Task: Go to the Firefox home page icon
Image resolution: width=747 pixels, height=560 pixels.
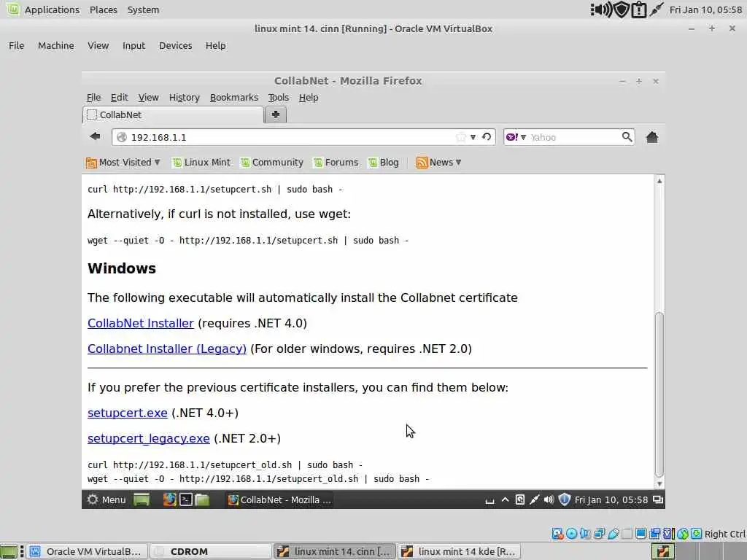Action: click(x=651, y=137)
